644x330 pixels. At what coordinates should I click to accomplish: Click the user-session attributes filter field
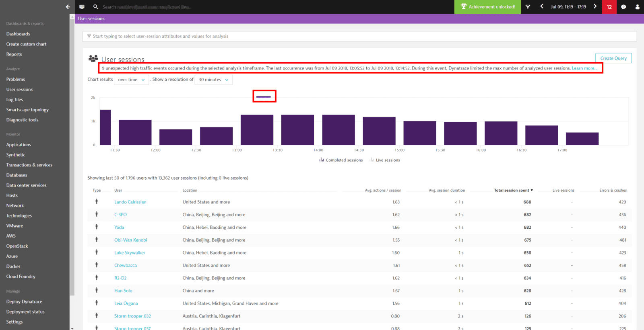[x=359, y=36]
